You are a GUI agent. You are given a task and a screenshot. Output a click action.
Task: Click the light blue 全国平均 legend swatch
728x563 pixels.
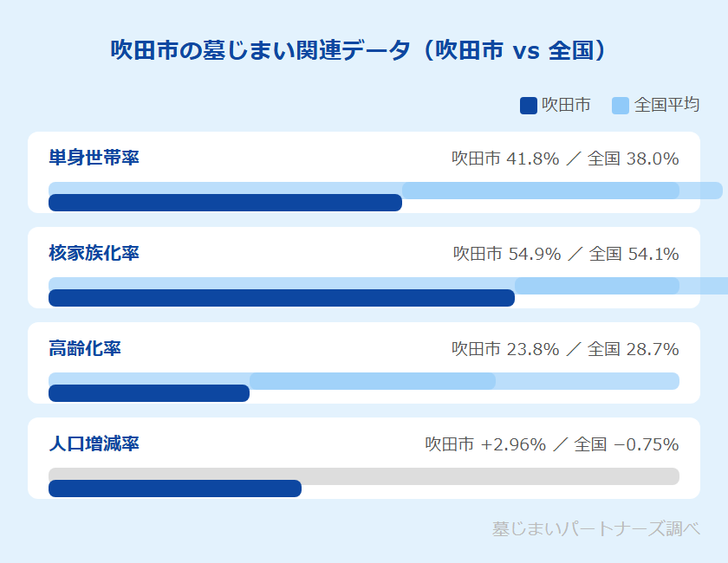621,106
